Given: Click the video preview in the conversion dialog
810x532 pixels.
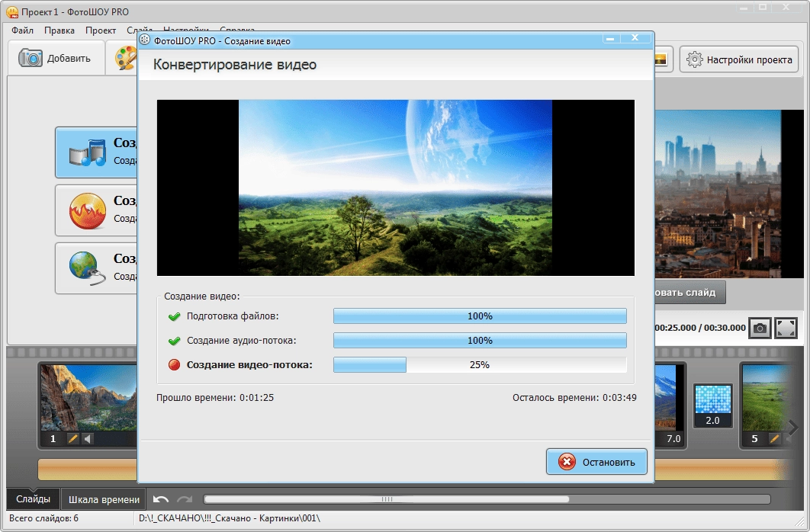Looking at the screenshot, I should pyautogui.click(x=396, y=187).
